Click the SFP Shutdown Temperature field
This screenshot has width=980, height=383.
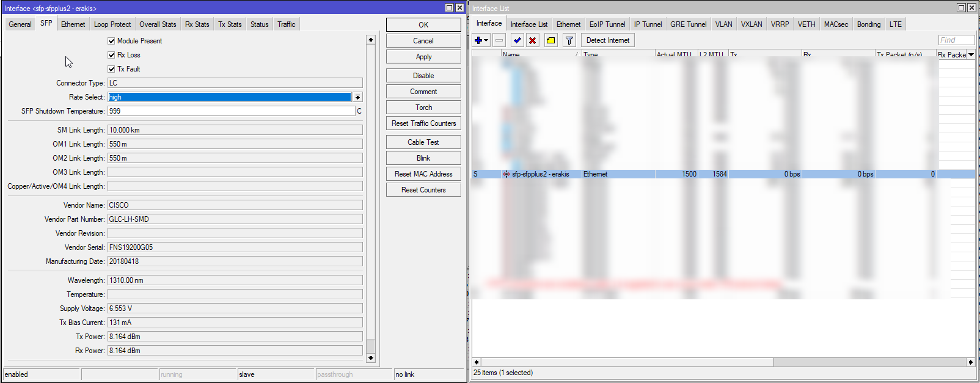point(231,111)
